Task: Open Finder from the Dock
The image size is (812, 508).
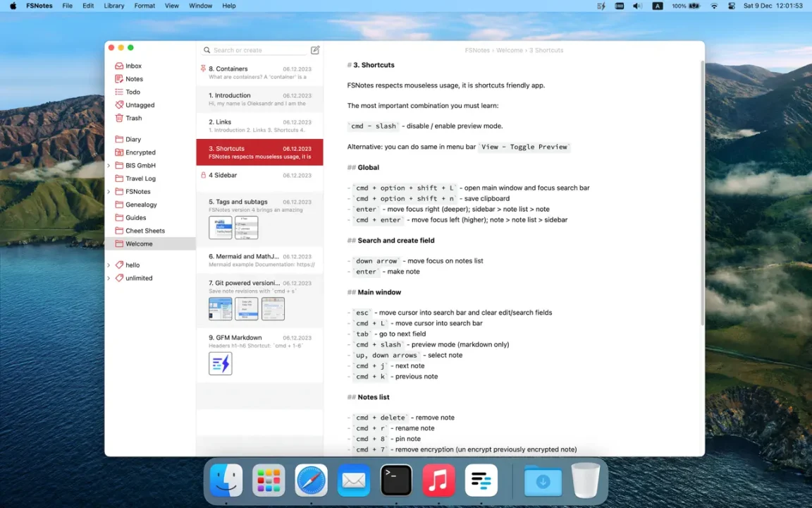Action: (226, 480)
